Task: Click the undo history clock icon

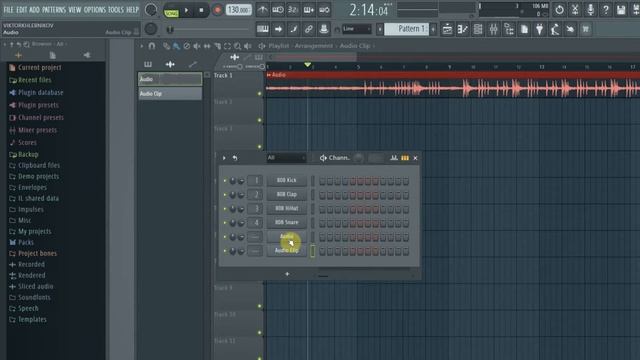Action: [x=560, y=9]
